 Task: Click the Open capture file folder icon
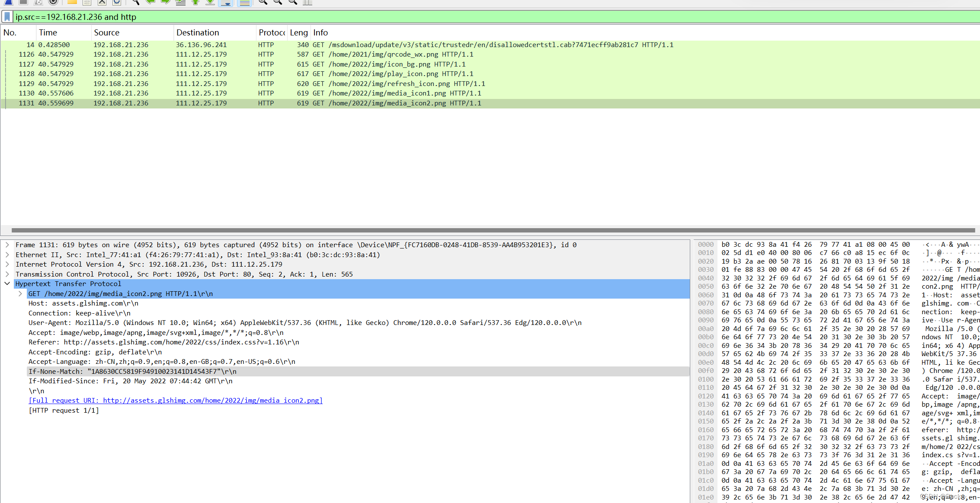point(72,2)
